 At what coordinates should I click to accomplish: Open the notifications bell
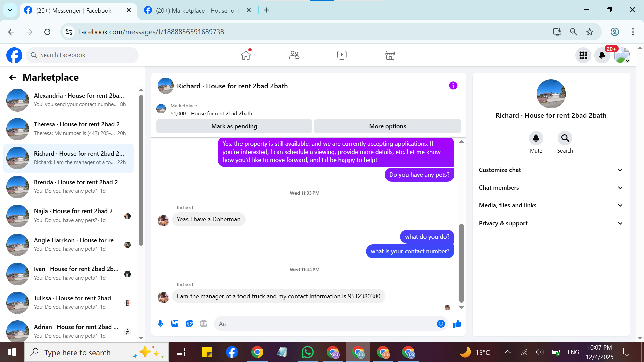(602, 55)
